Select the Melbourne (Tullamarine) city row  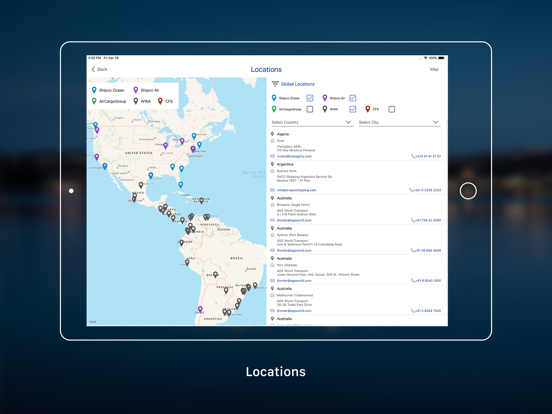point(295,295)
